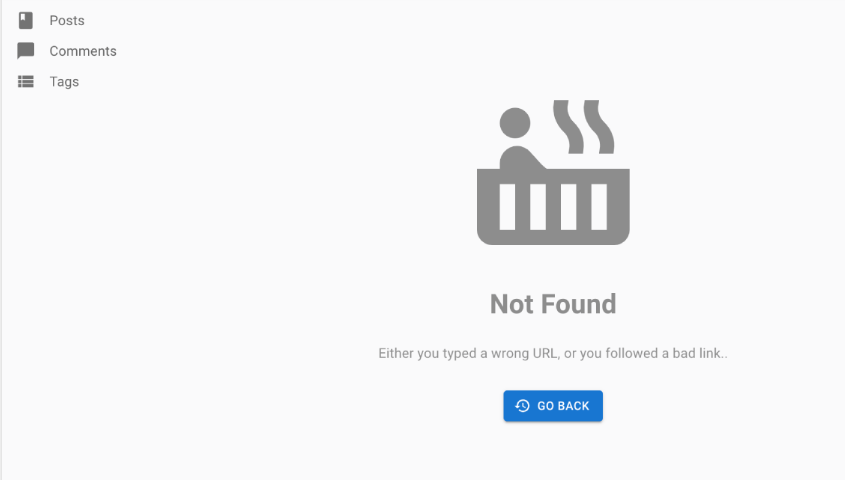845x480 pixels.
Task: Click the person's head in hot tub graphic
Action: coord(515,123)
